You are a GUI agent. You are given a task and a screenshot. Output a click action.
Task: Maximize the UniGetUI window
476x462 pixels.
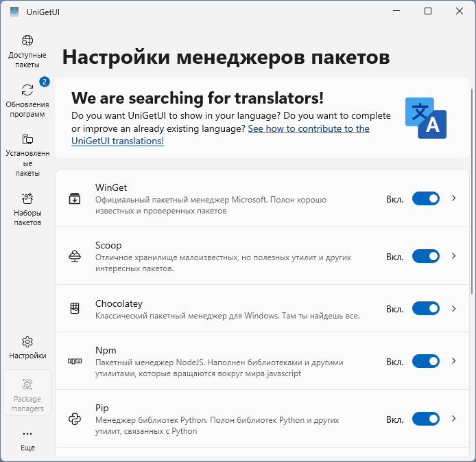pyautogui.click(x=428, y=11)
